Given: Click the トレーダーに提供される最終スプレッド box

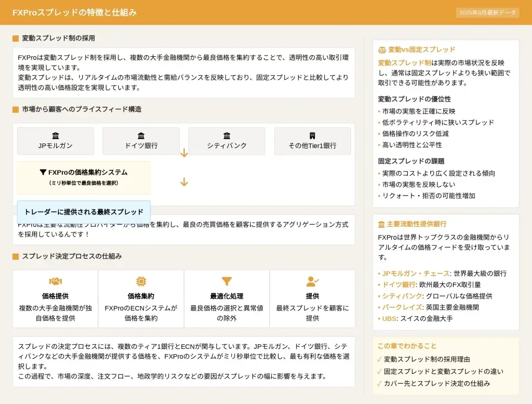Looking at the screenshot, I should [84, 212].
